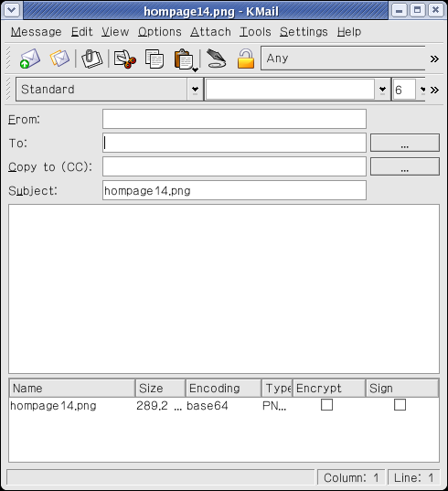Screen dimensions: 448x491
Task: Maximize the KMail composer window
Action: [417, 10]
